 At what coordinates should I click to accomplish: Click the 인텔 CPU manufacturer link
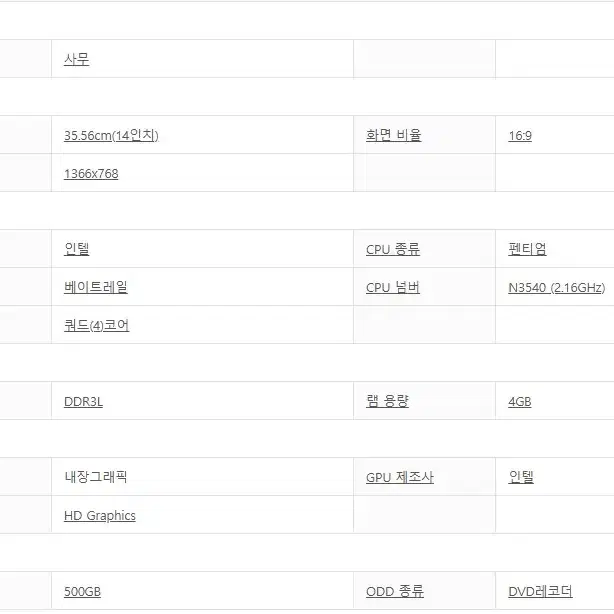(77, 249)
